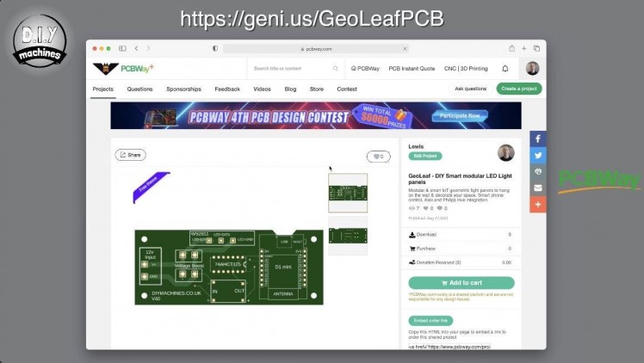Click the Safari sidebar toggle icon
This screenshot has height=363, width=644.
(x=122, y=48)
